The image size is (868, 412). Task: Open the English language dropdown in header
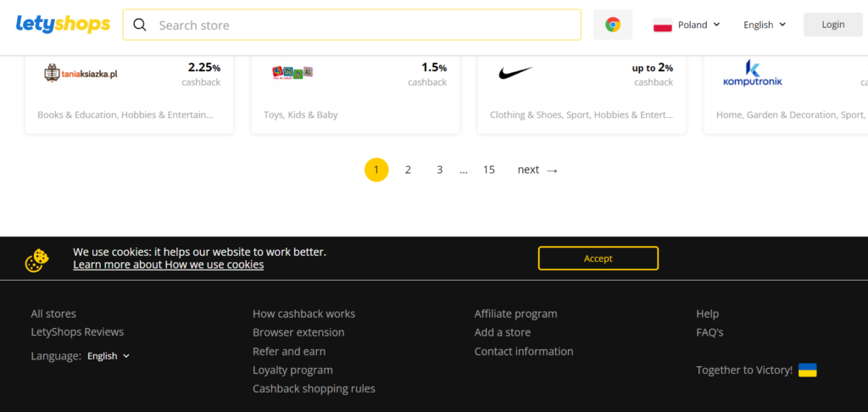tap(765, 25)
